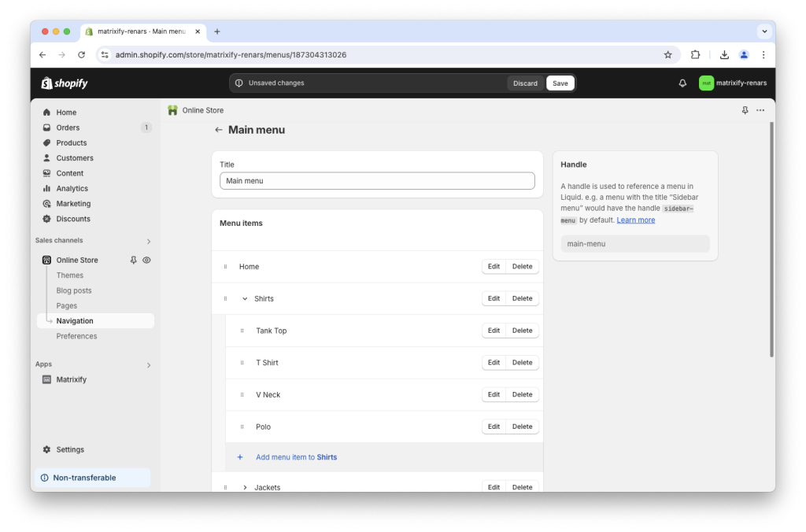This screenshot has height=532, width=806.
Task: Unpin the Online Store sales channel
Action: (x=133, y=260)
